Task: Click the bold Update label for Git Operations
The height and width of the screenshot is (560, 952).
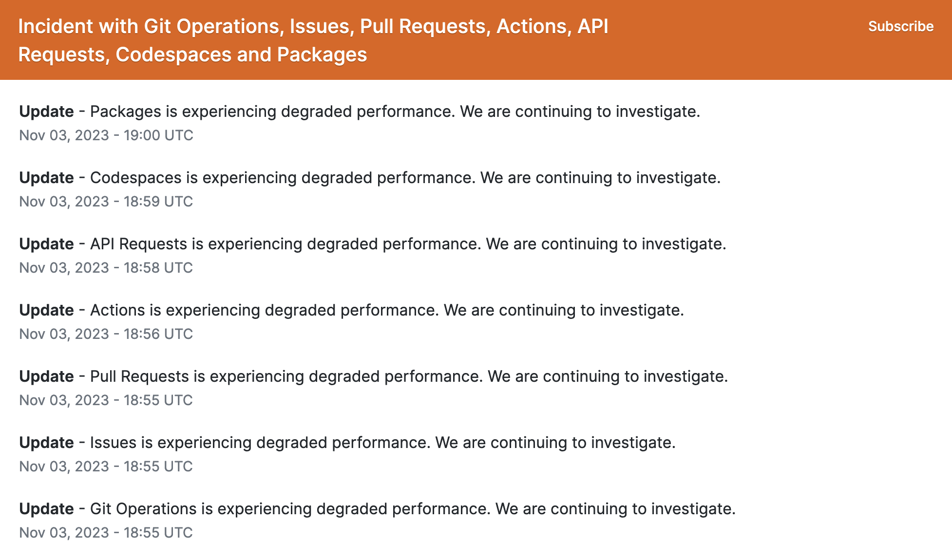Action: coord(46,509)
